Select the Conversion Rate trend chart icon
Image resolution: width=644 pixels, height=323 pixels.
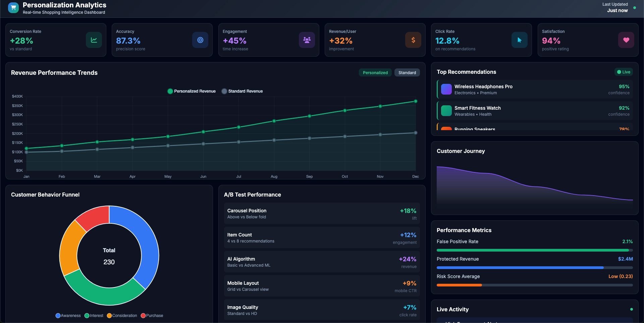(x=94, y=40)
